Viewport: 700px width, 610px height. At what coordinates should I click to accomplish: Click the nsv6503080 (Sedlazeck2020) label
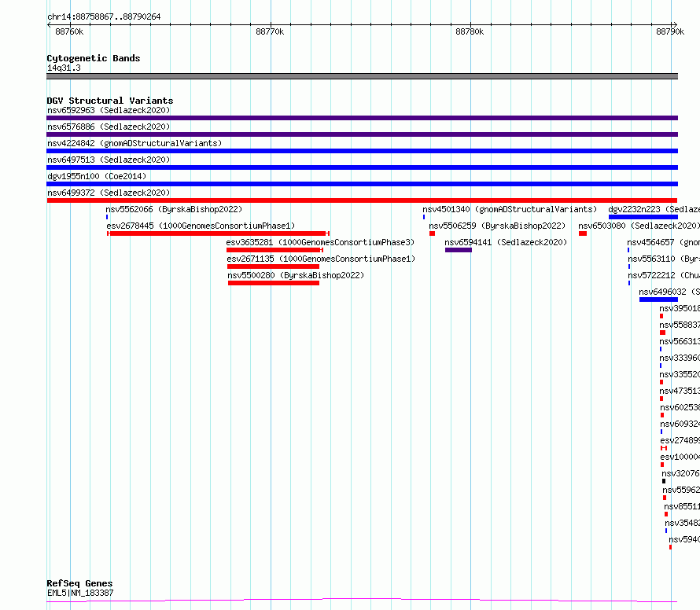click(x=639, y=226)
